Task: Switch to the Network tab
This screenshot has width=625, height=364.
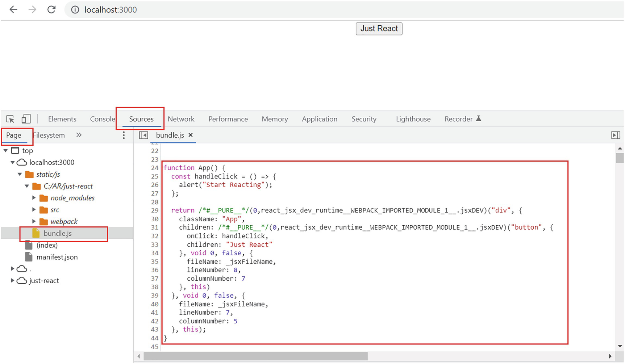Action: 181,119
